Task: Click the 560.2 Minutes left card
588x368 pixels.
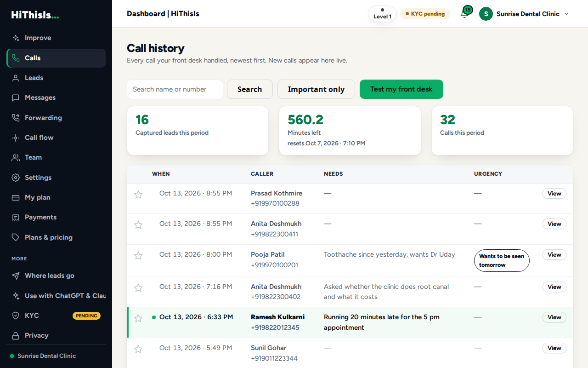Action: click(x=350, y=131)
